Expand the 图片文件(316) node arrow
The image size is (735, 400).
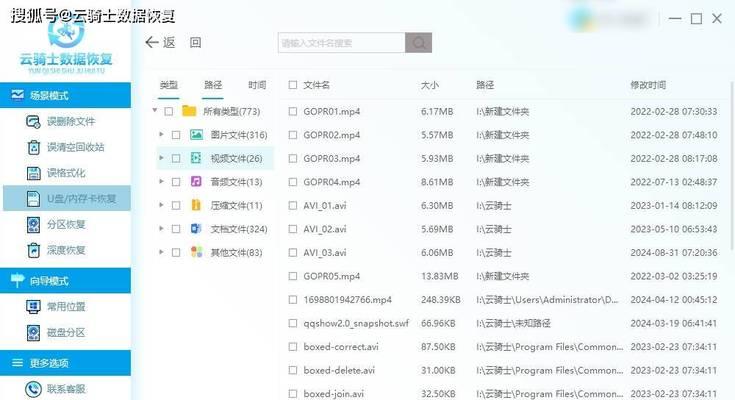[161, 135]
